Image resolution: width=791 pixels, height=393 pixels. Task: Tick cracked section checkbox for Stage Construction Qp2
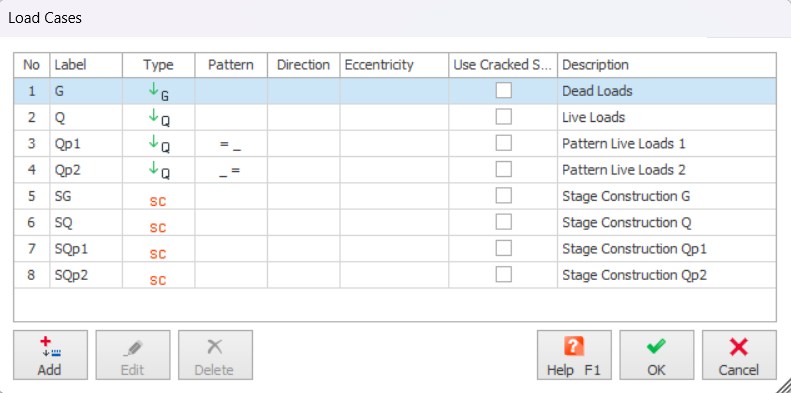pos(503,274)
